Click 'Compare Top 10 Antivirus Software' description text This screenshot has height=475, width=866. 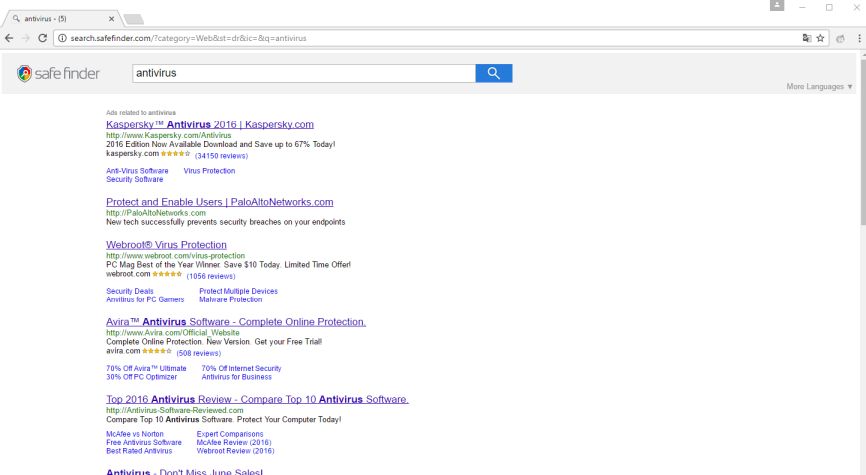[224, 420]
